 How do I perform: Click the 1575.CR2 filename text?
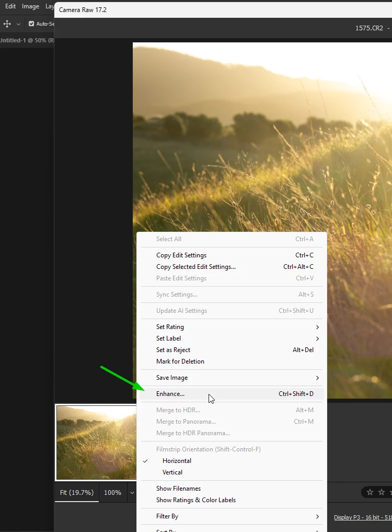(x=369, y=28)
